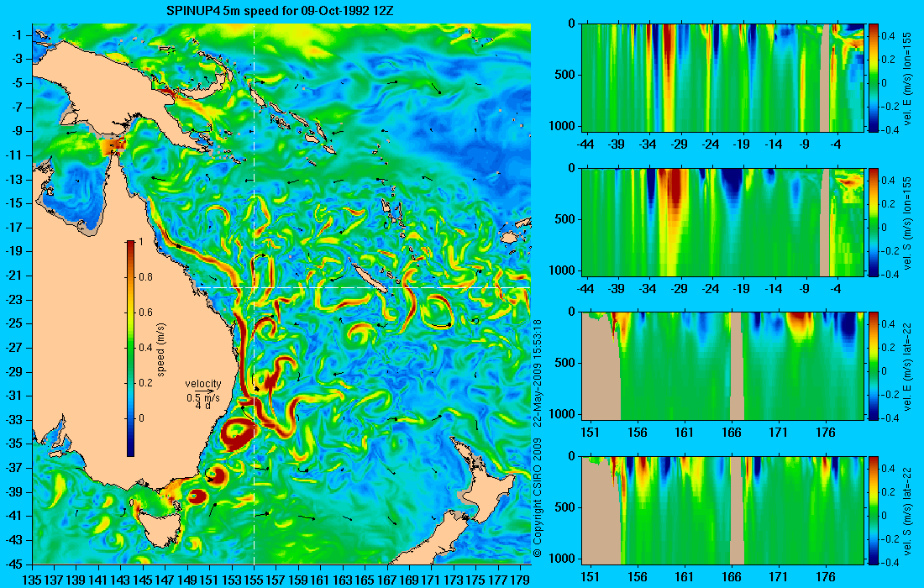Click the velocity 0.5 m/s arrow legend
The height and width of the screenshot is (588, 924).
coord(203,395)
